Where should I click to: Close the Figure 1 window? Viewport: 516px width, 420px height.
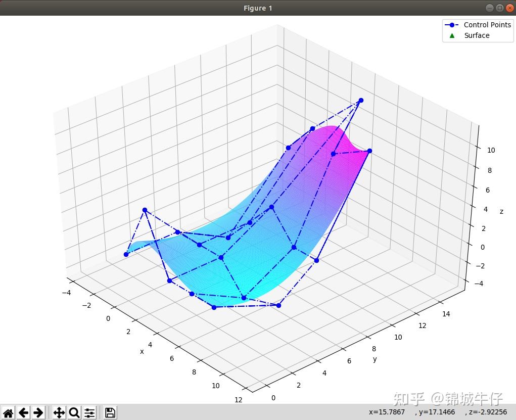[509, 8]
